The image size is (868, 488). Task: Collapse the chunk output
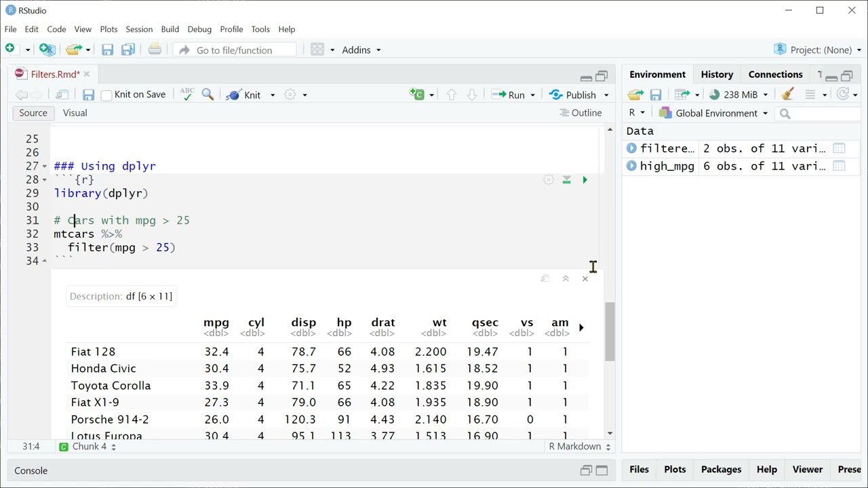click(566, 279)
